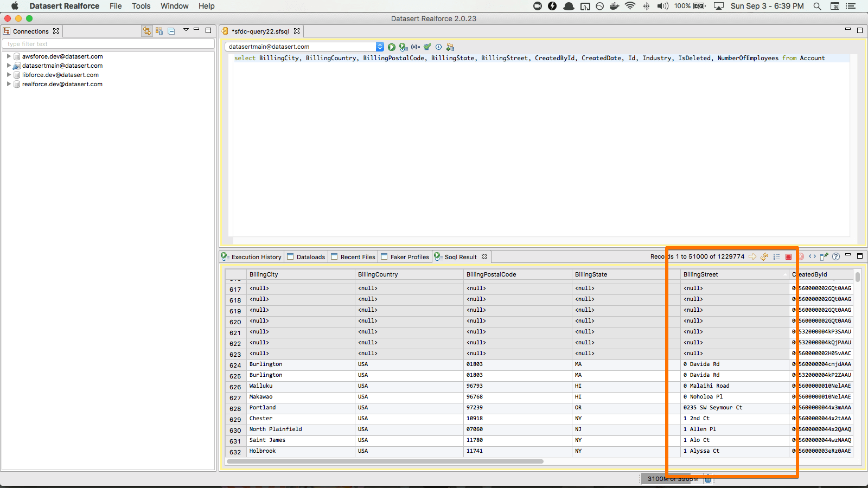The height and width of the screenshot is (488, 868).
Task: Click the variables (x)= icon
Action: pos(416,47)
